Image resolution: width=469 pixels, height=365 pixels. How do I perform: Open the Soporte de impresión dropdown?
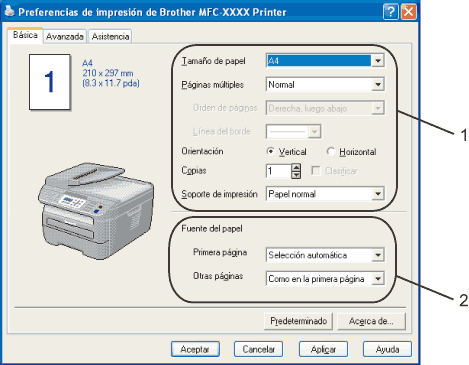coord(325,194)
